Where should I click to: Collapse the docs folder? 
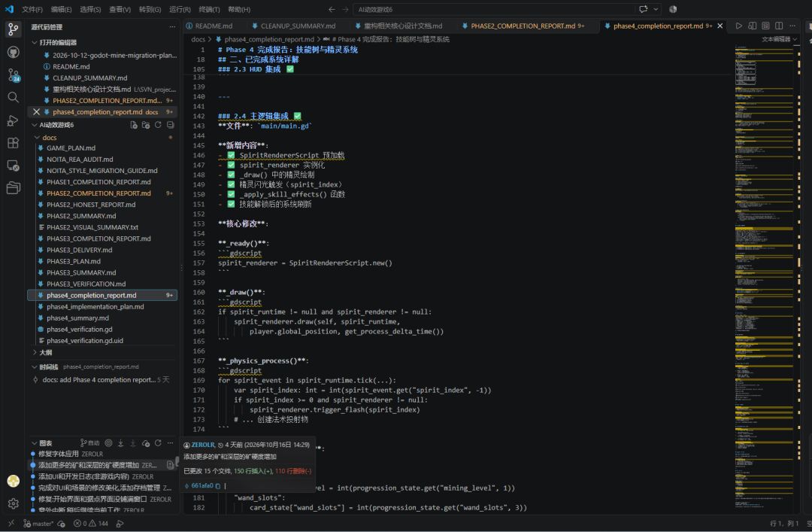pos(38,138)
